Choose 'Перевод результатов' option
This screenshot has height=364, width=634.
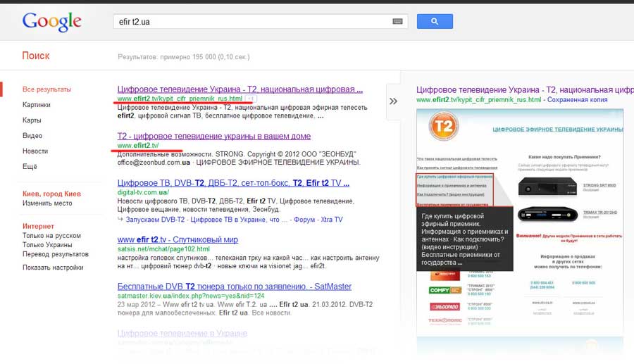56,254
